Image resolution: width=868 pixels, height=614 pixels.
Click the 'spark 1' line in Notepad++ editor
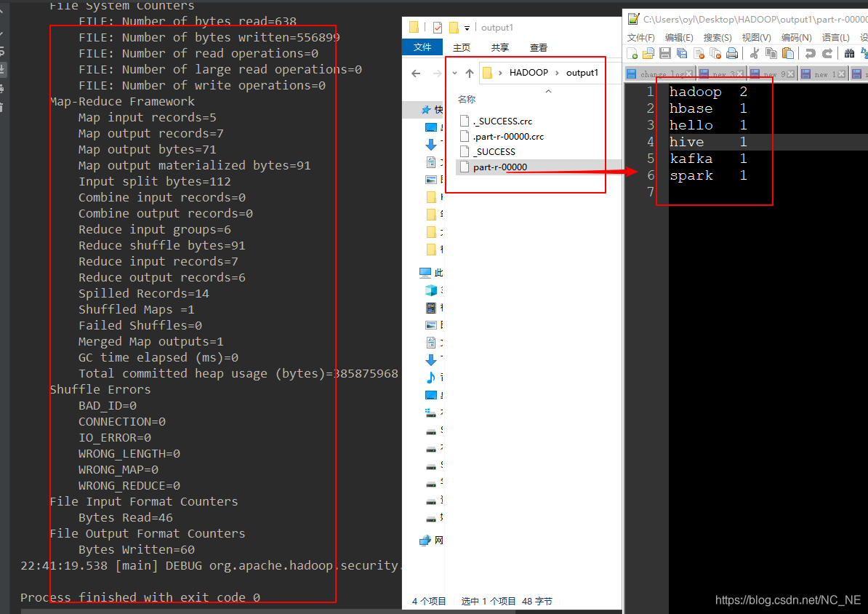(708, 175)
